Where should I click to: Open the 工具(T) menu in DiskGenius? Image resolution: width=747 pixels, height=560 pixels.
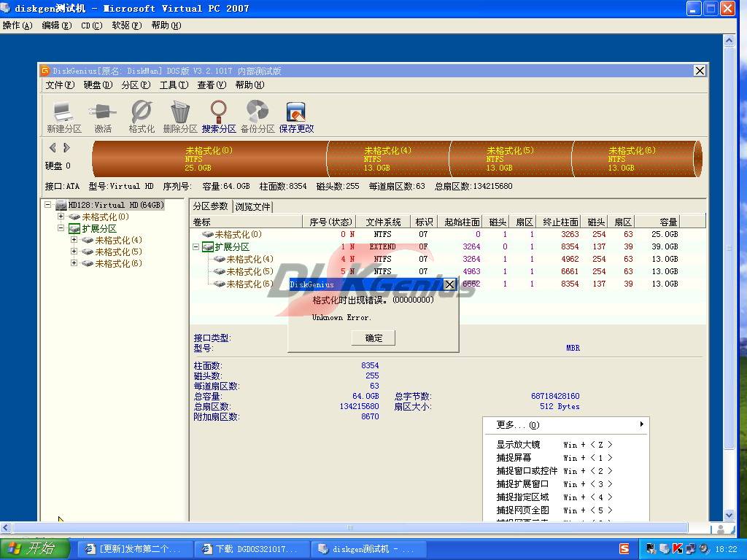point(174,85)
